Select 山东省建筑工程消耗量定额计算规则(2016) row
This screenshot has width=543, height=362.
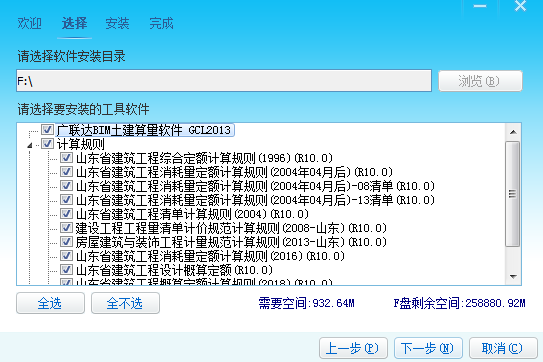click(210, 256)
